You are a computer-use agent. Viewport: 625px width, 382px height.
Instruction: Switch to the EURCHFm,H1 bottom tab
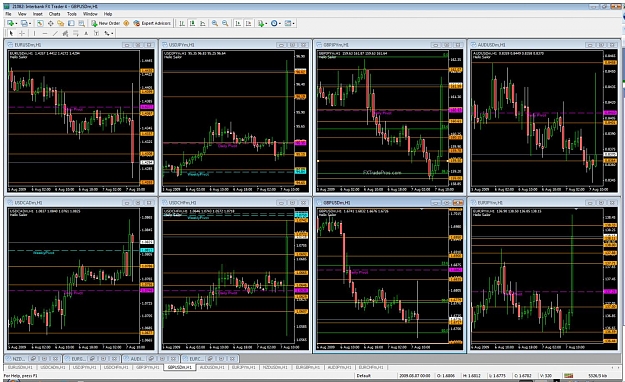pos(371,367)
